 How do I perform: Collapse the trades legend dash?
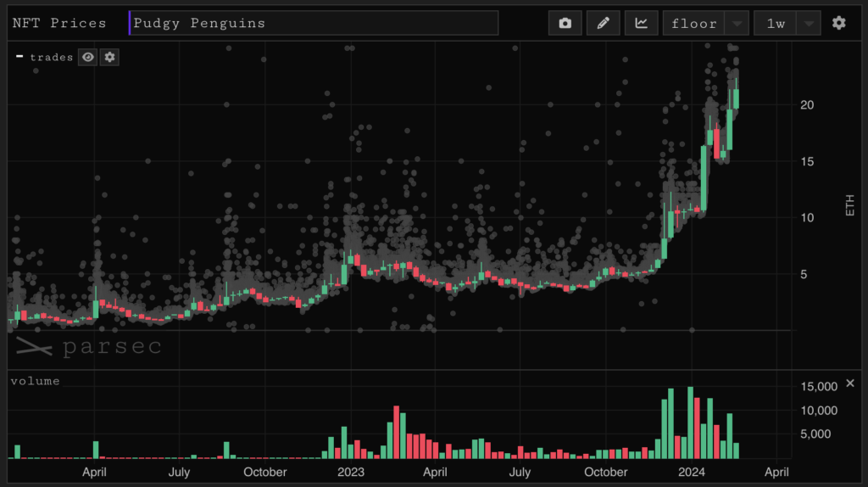20,57
